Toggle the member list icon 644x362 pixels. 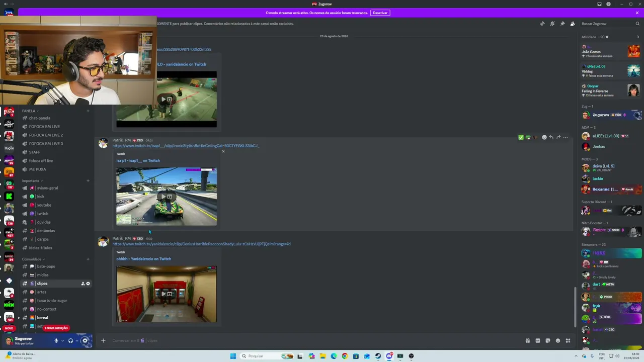point(573,24)
